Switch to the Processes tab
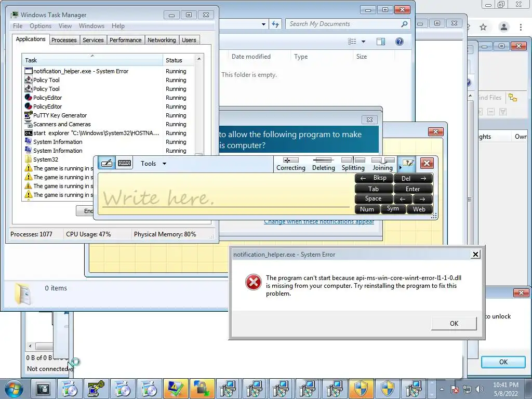This screenshot has height=399, width=532. click(64, 40)
